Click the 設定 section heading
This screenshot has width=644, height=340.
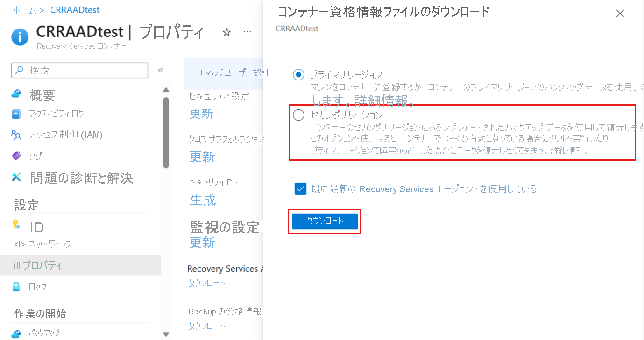[27, 204]
